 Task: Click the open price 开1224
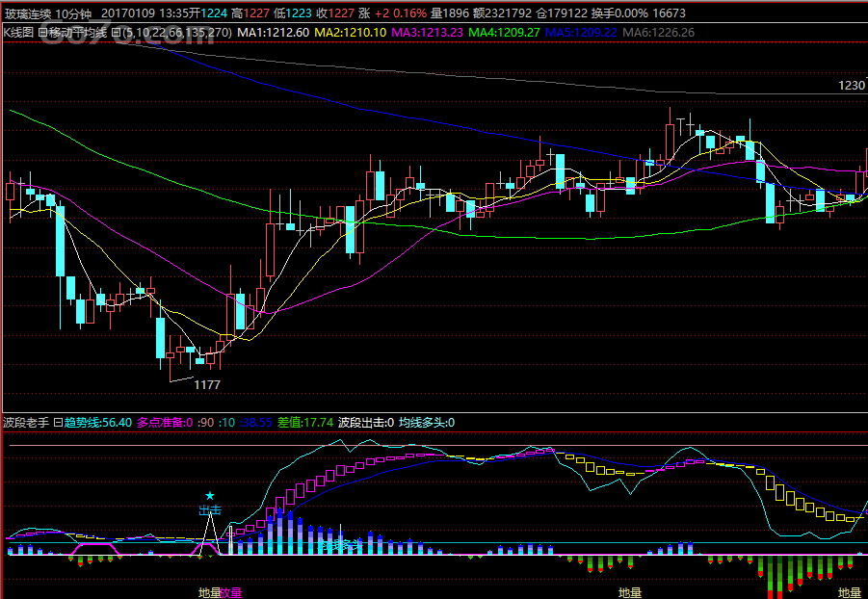pyautogui.click(x=208, y=13)
